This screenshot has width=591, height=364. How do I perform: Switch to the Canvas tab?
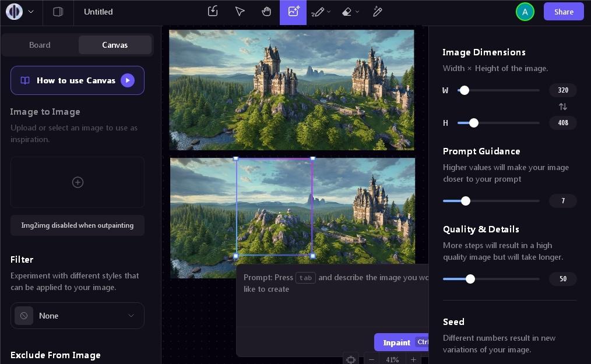(115, 45)
